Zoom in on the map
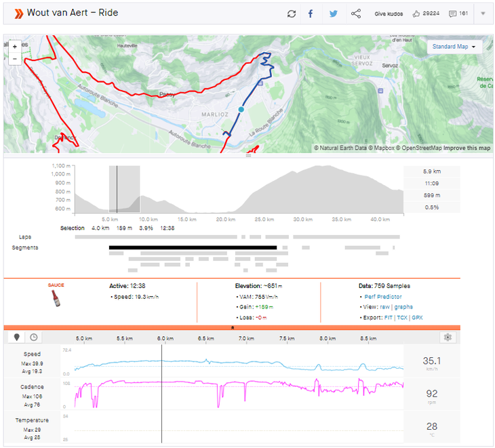495x448 pixels. point(14,47)
